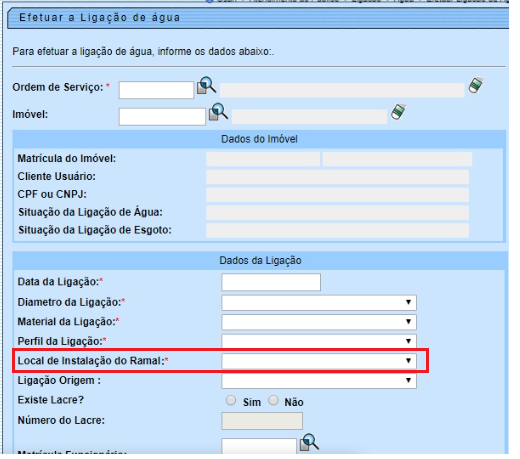The width and height of the screenshot is (520, 459).
Task: Open Ligação Origem dropdown
Action: click(x=319, y=381)
